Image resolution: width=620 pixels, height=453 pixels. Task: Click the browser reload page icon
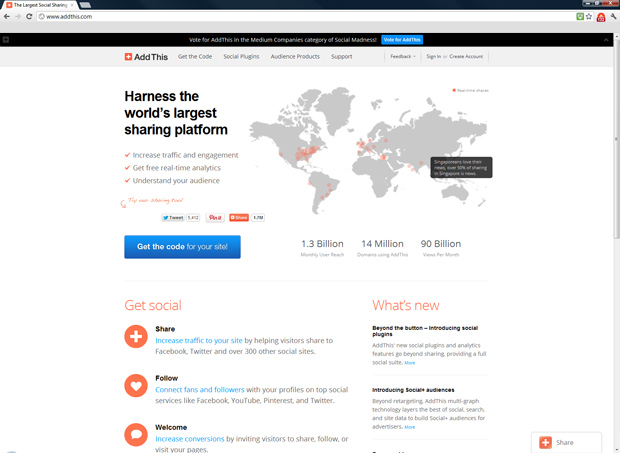click(29, 17)
